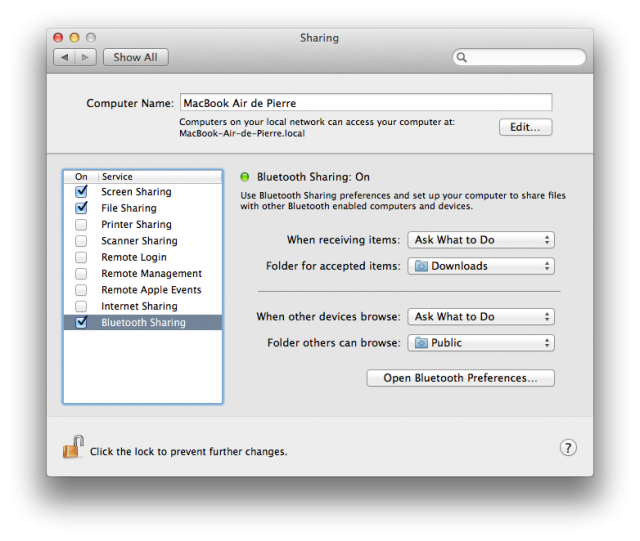Toggle the Remote Apple Events checkbox
The height and width of the screenshot is (541, 640).
point(81,290)
